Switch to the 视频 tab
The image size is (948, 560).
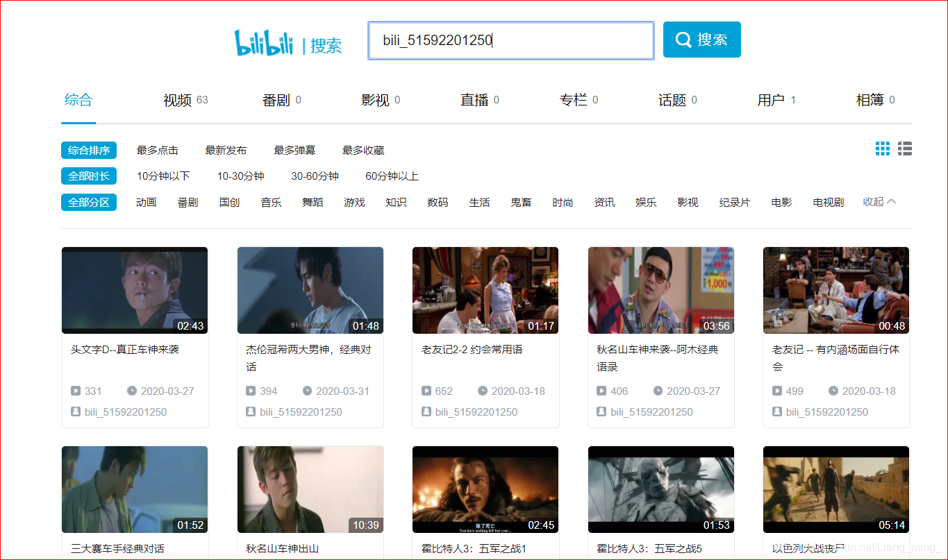176,99
